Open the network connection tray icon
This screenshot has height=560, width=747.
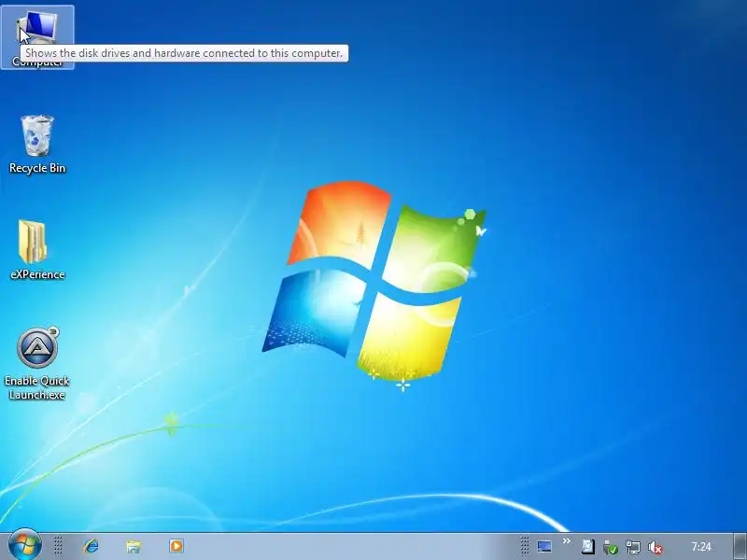[633, 547]
